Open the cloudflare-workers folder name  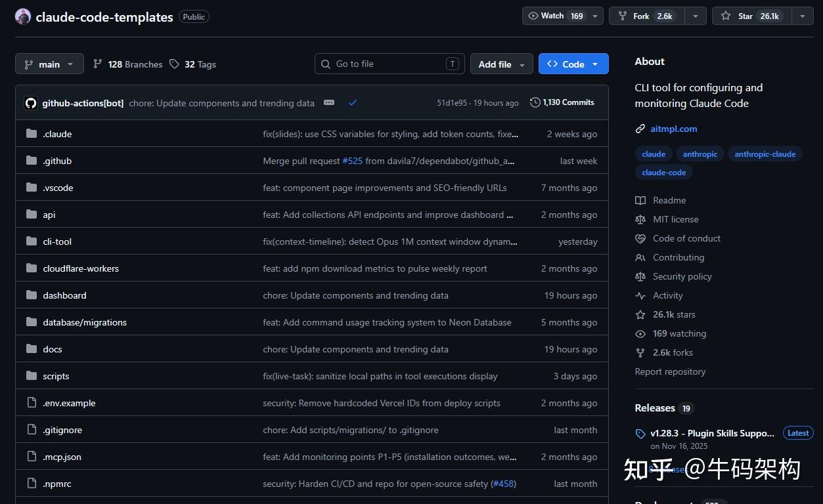tap(81, 268)
